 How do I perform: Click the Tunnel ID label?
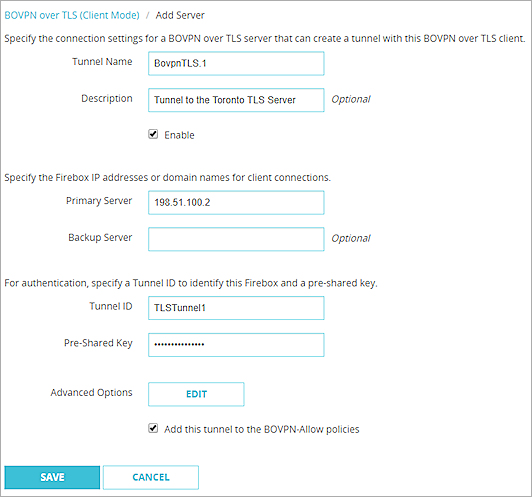(x=111, y=306)
